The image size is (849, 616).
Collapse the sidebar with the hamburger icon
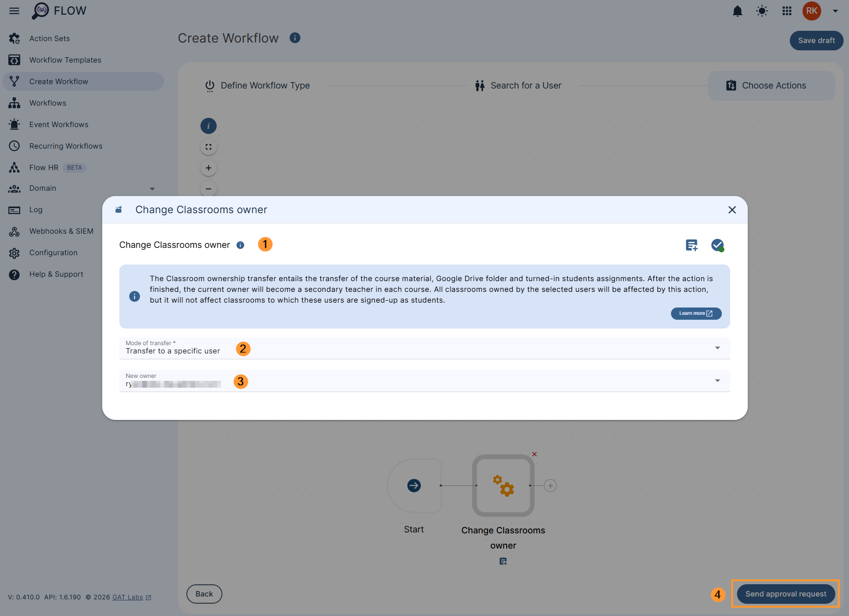[x=14, y=10]
